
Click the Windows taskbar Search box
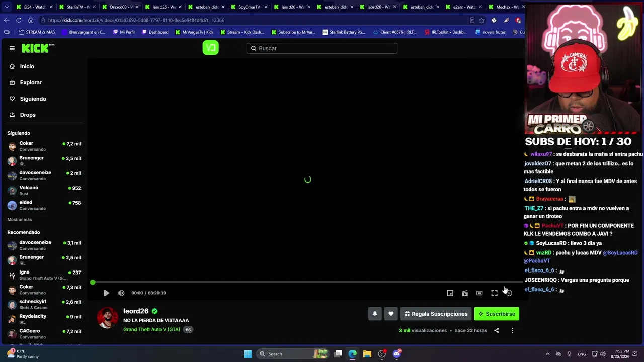pos(293,354)
